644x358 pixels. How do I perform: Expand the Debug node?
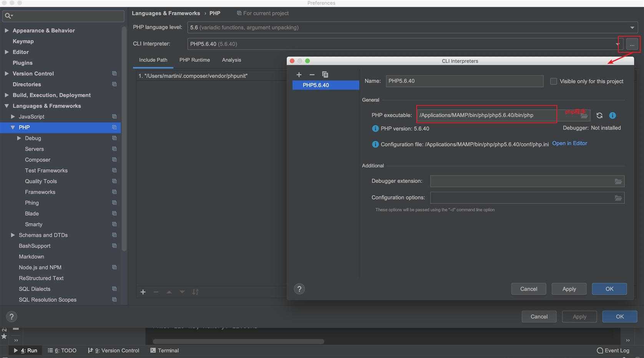pyautogui.click(x=19, y=138)
